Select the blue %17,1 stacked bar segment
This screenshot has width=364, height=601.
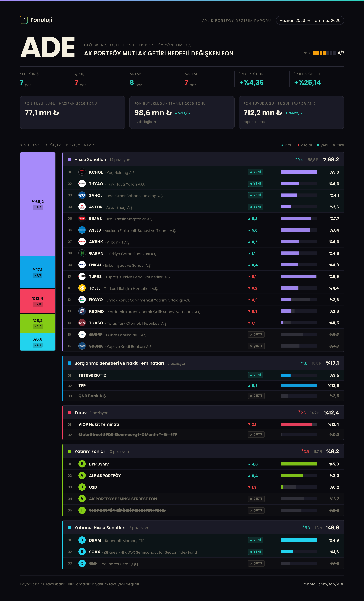point(38,272)
